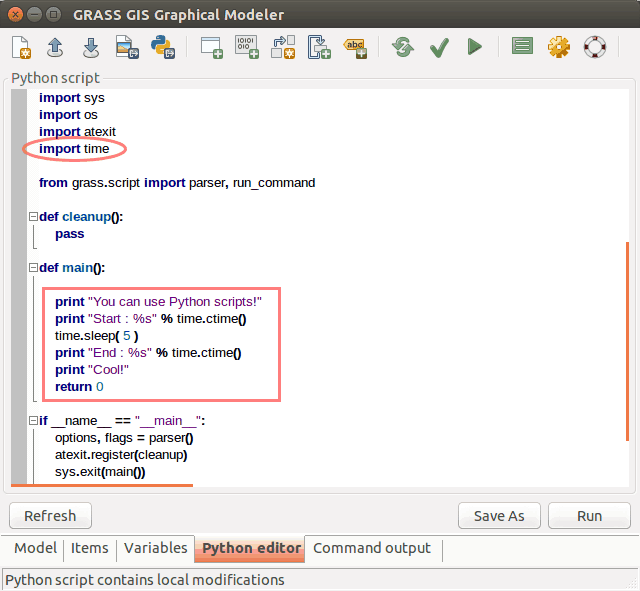Validate the model with checkmark icon
Viewport: 640px width, 591px height.
[x=438, y=47]
